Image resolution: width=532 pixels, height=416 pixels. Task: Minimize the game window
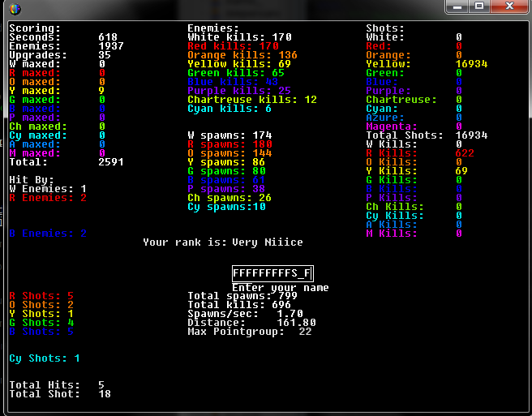coord(460,6)
